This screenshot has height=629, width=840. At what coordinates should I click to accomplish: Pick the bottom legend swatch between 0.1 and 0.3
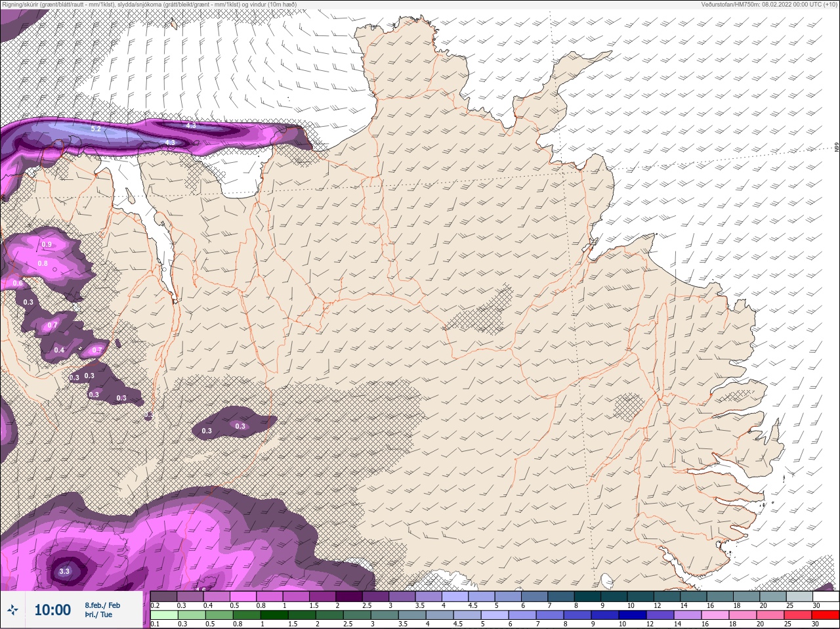coord(164,615)
